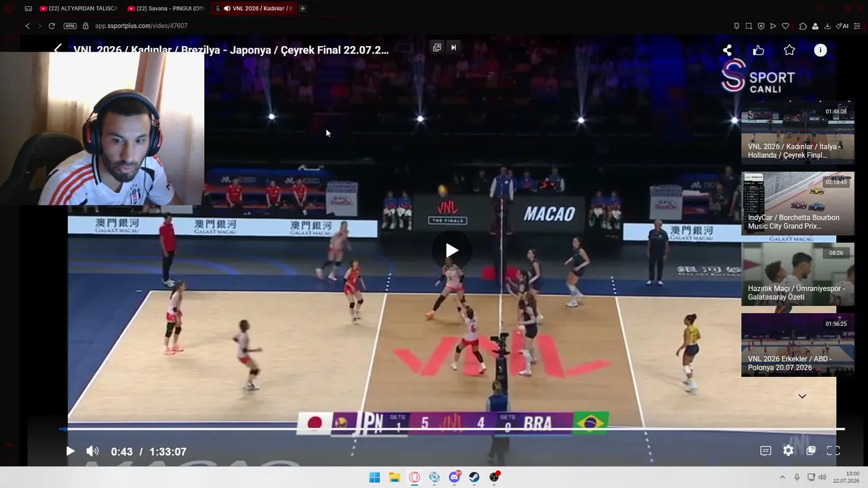Click the taskbar clock showing 19:00
868x488 pixels.
(846, 477)
